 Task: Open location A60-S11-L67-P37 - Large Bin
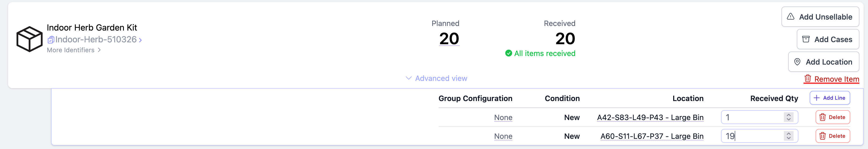click(652, 136)
